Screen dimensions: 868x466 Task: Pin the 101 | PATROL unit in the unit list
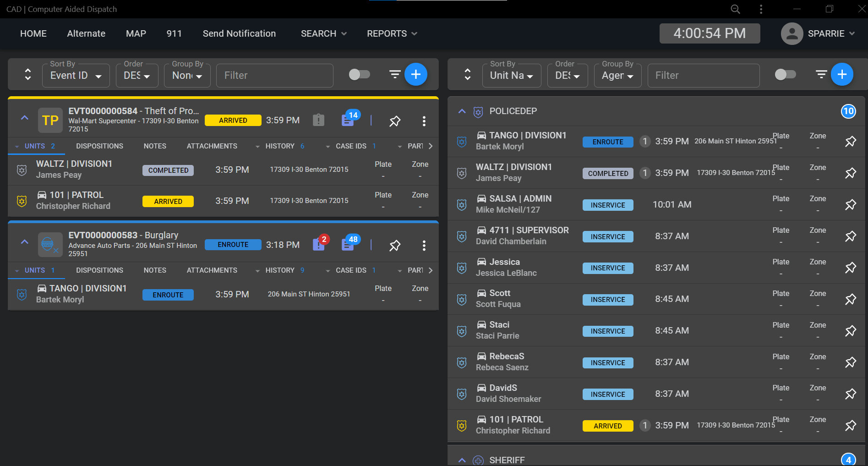(x=850, y=426)
